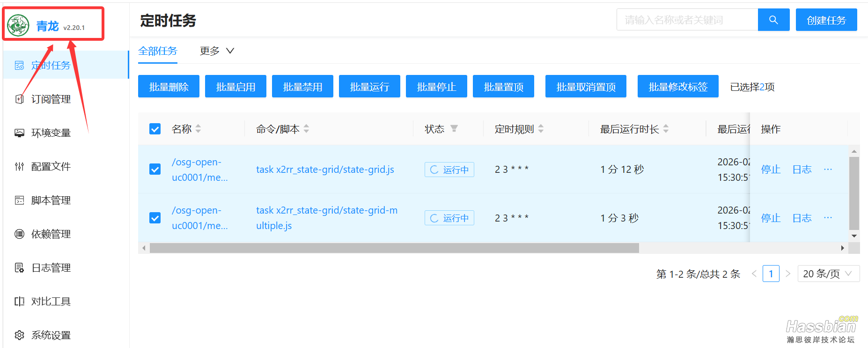This screenshot has height=348, width=868.
Task: Click the 环境变量 monitor sidebar icon
Action: pos(19,133)
